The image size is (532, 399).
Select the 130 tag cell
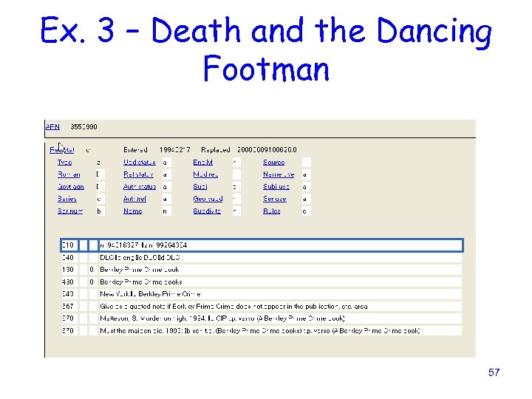point(69,270)
